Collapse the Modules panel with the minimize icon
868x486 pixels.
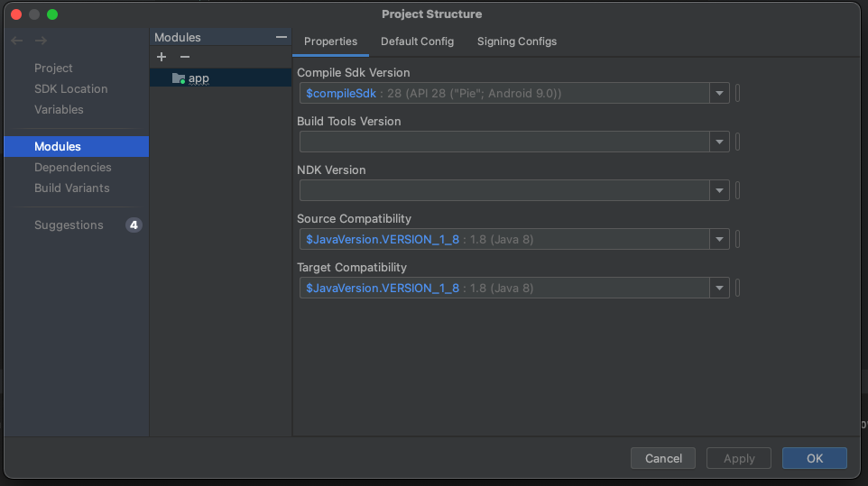pyautogui.click(x=282, y=37)
